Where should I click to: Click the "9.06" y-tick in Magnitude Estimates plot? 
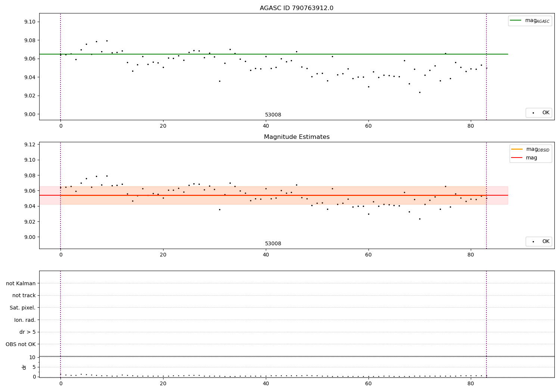point(29,191)
